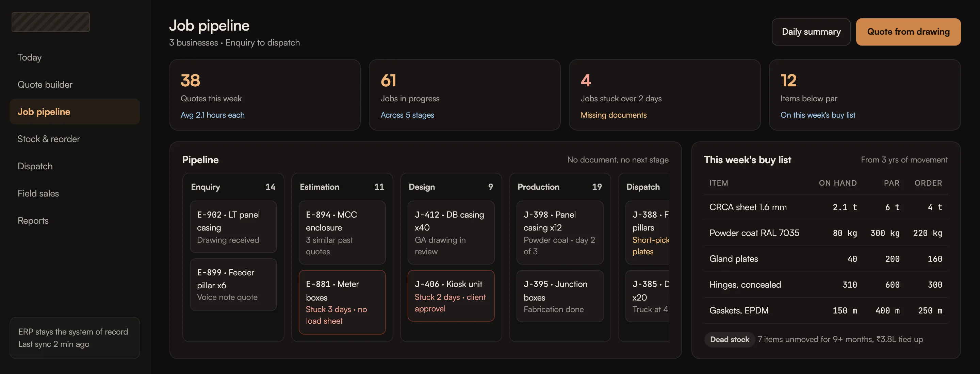Open the 38 Quotes this week card
980x374 pixels.
pyautogui.click(x=265, y=95)
